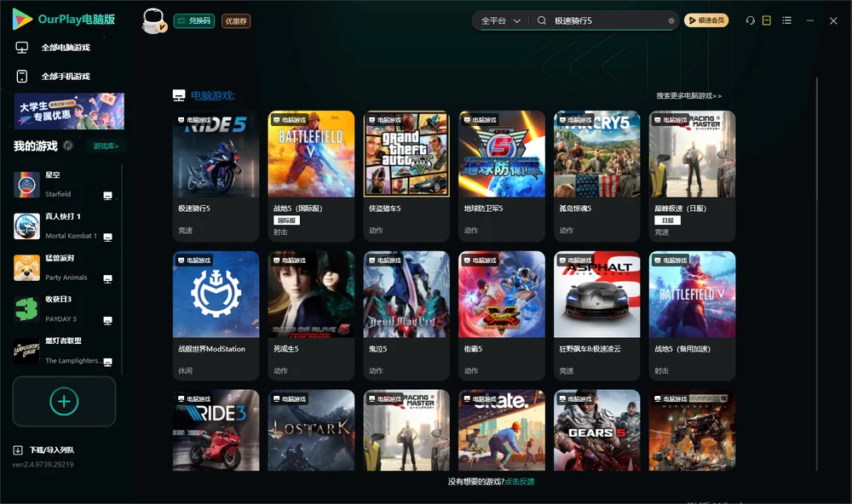Click the monitor icon beside 全部电脑游戏
The height and width of the screenshot is (504, 852).
[x=22, y=48]
